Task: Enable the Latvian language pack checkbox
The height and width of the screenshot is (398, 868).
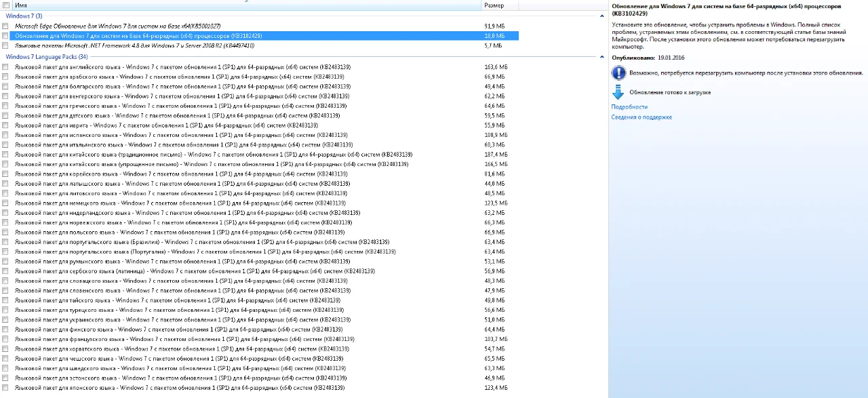Action: [5, 184]
